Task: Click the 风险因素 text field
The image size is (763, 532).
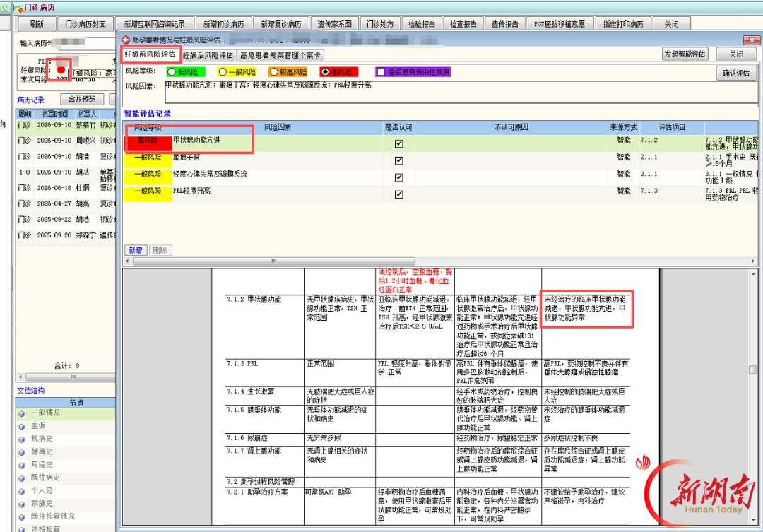Action: pos(461,92)
